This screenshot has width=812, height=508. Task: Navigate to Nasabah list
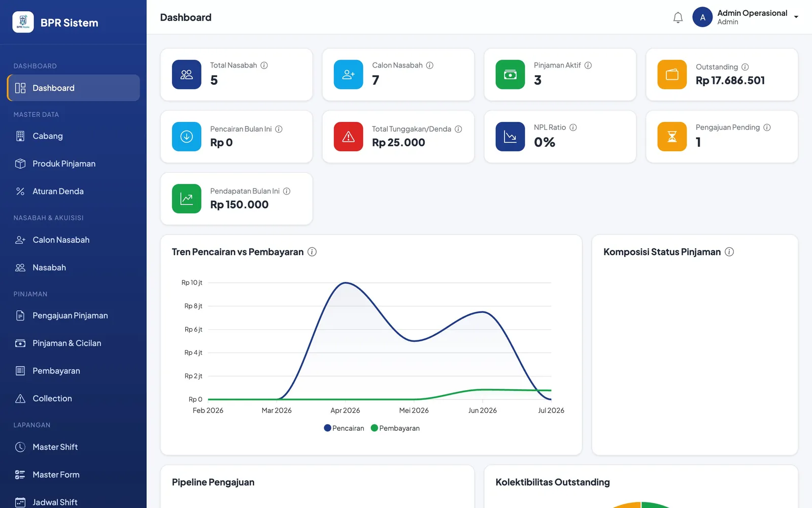click(74, 268)
